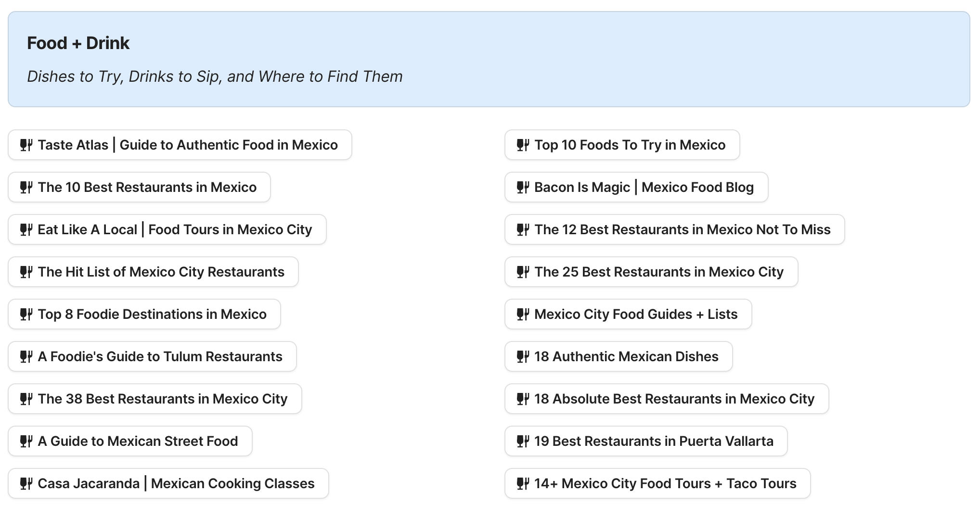Click the food icon on Taste Atlas link
Screen dimensions: 980x505
[x=26, y=145]
